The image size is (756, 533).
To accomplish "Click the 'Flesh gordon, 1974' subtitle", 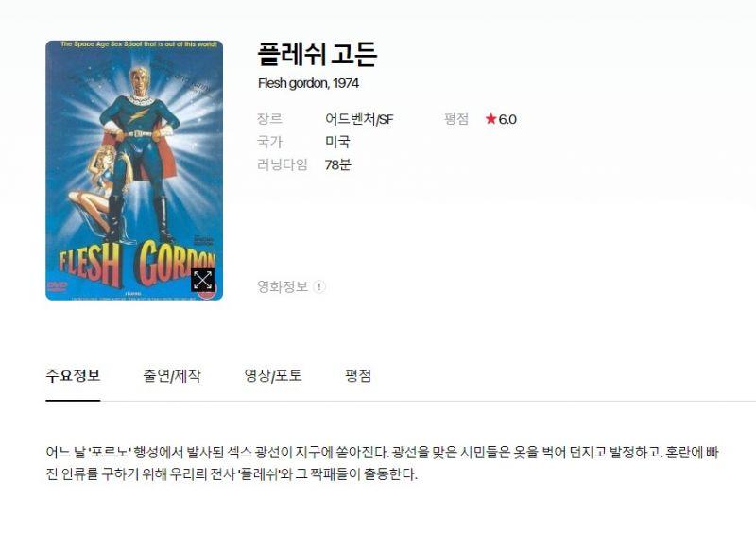I will pyautogui.click(x=308, y=83).
